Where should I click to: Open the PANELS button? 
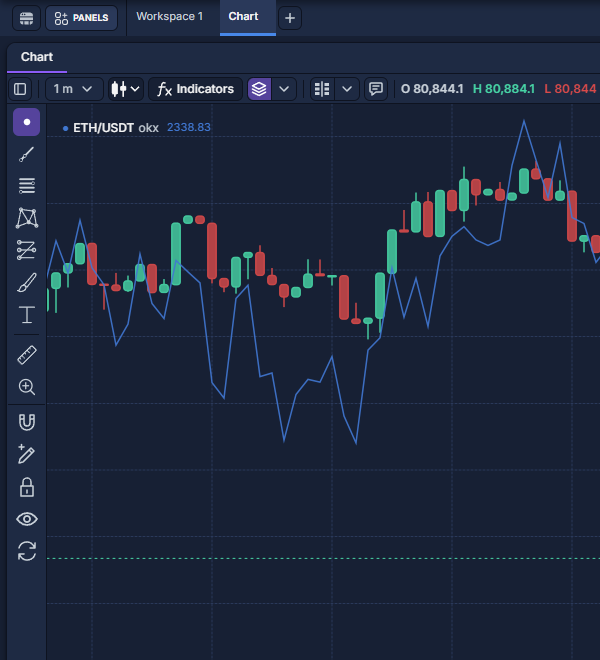(81, 18)
